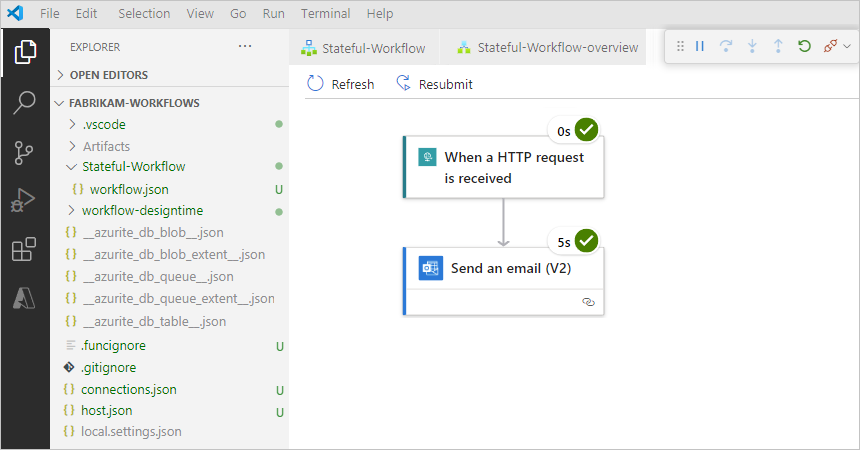This screenshot has height=450, width=860.
Task: Open Source Control view icon
Action: pyautogui.click(x=25, y=152)
